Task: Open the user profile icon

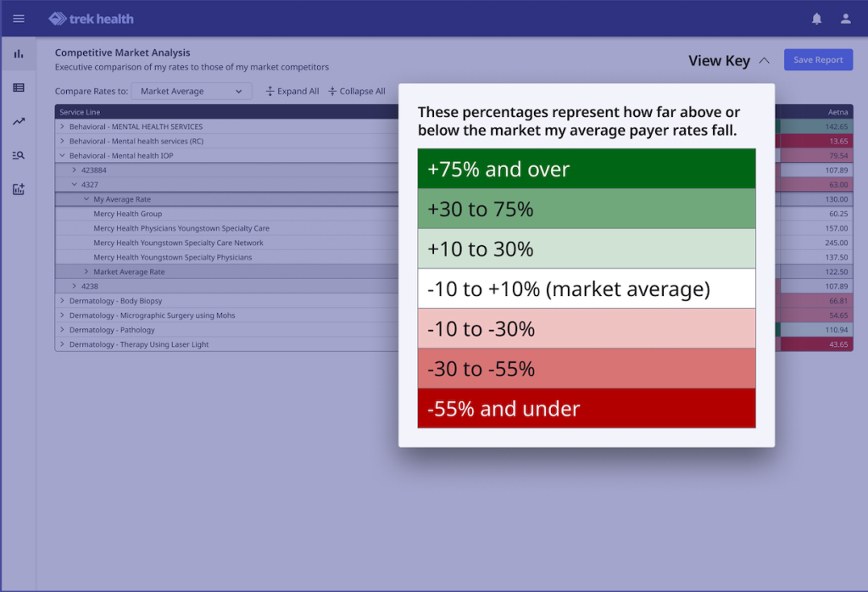Action: (845, 19)
